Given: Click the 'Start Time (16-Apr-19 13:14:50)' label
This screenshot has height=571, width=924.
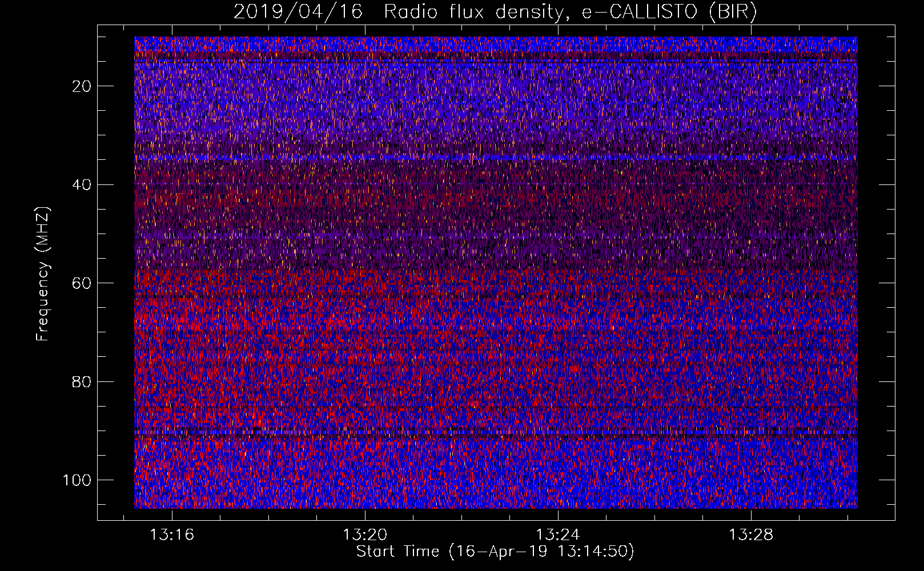Looking at the screenshot, I should 495,552.
